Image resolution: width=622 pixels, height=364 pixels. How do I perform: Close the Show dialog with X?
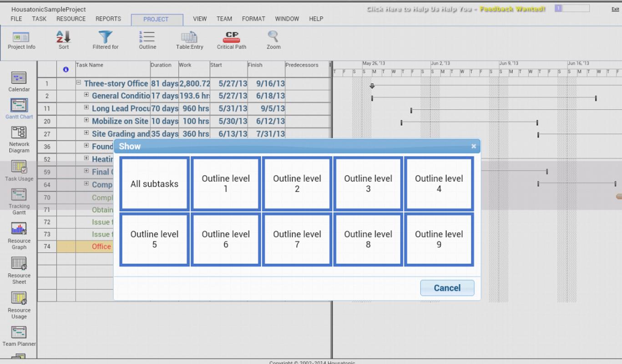point(474,146)
